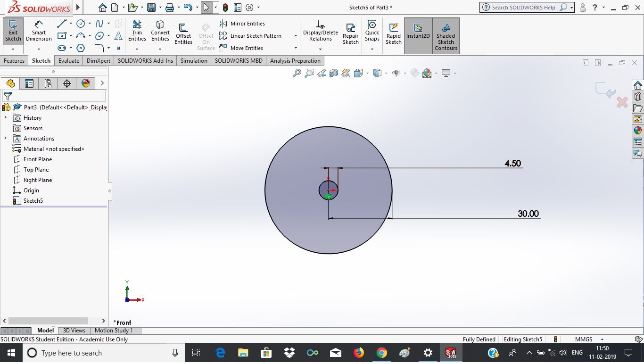Select Zoom to Area in view toolbar
The width and height of the screenshot is (644, 364).
pyautogui.click(x=309, y=73)
